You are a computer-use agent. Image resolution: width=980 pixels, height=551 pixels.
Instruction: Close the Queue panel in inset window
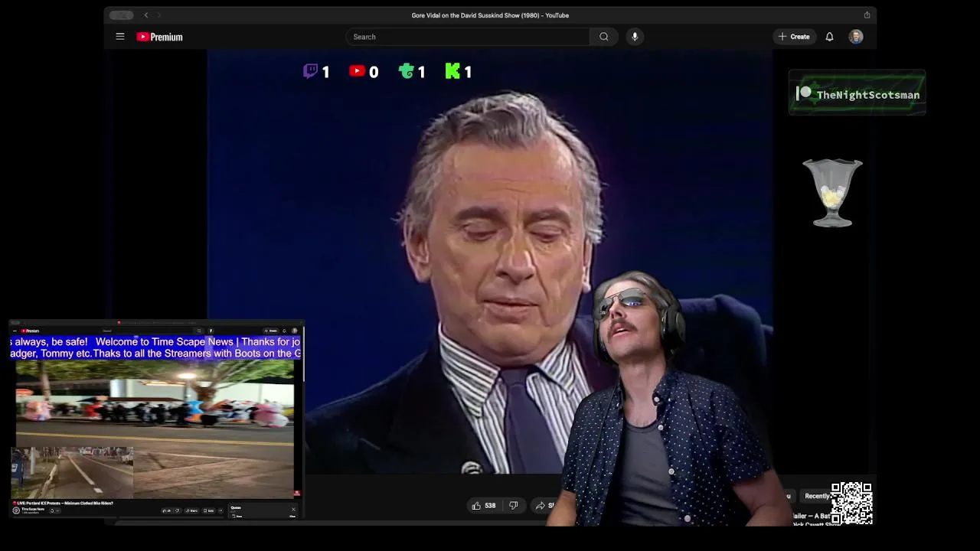293,509
